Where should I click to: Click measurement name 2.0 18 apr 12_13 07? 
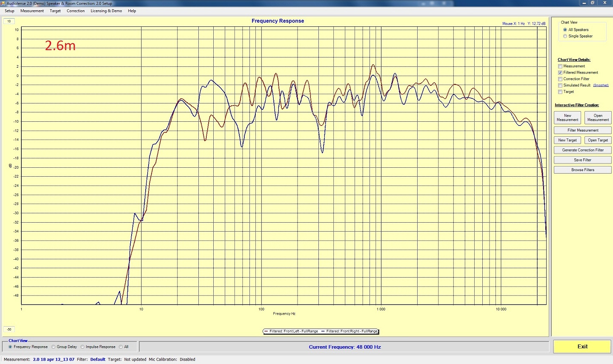(54, 359)
